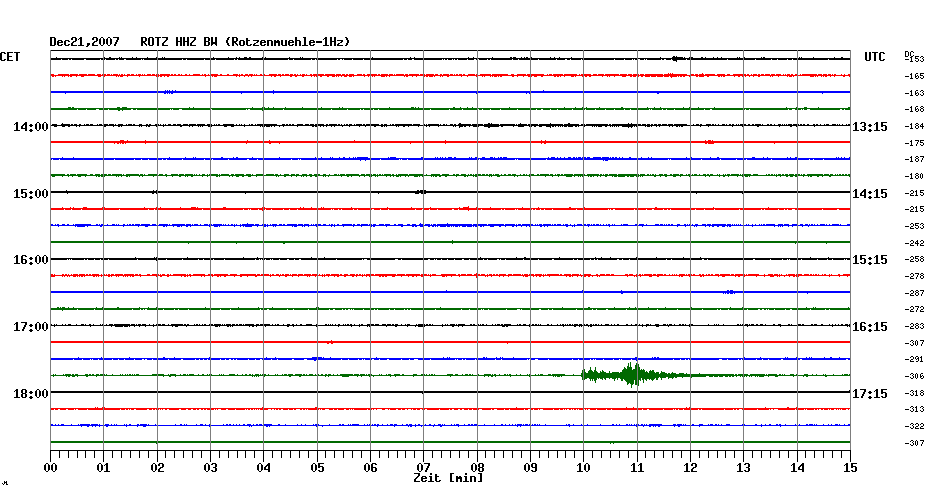The height and width of the screenshot is (494, 930).
Task: Click the 15:15 UTC time label
Action: [870, 260]
